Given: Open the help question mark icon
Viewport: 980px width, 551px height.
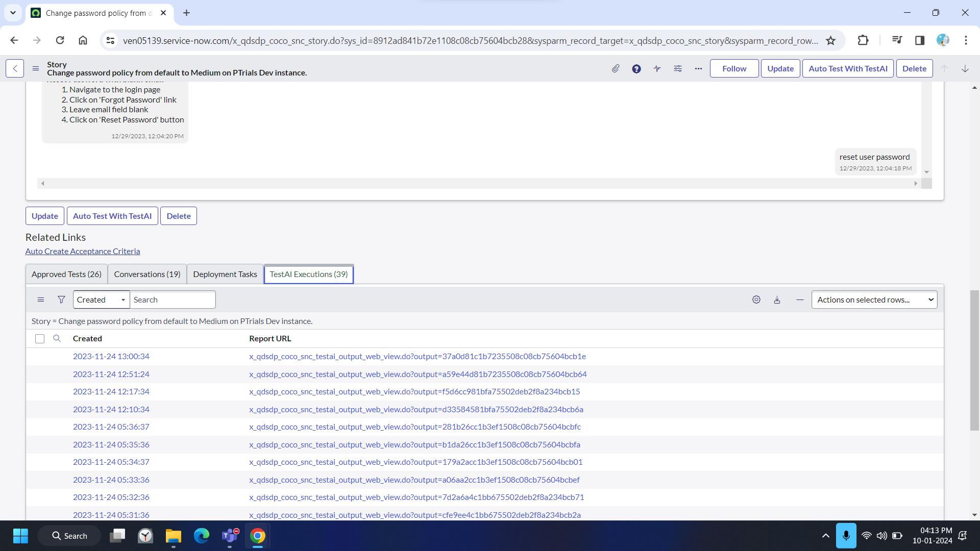Looking at the screenshot, I should coord(636,68).
